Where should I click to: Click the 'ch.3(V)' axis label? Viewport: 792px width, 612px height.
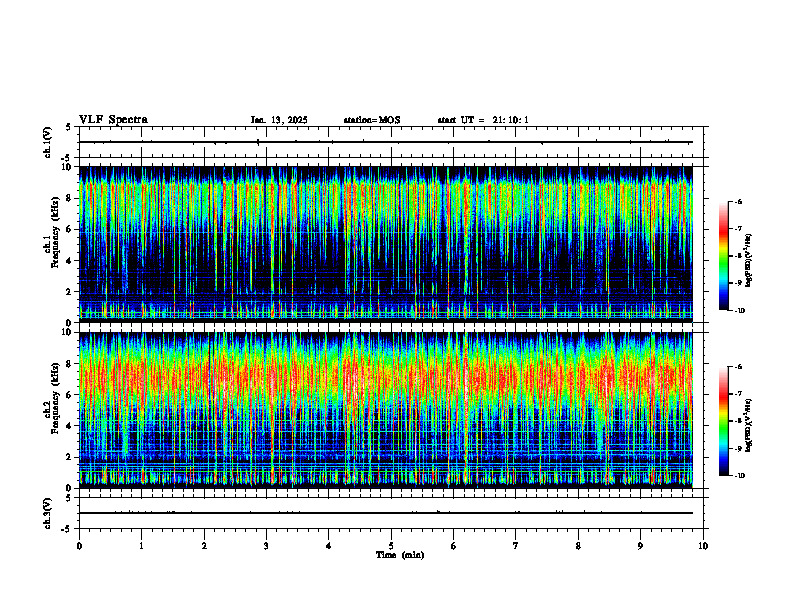pos(48,513)
